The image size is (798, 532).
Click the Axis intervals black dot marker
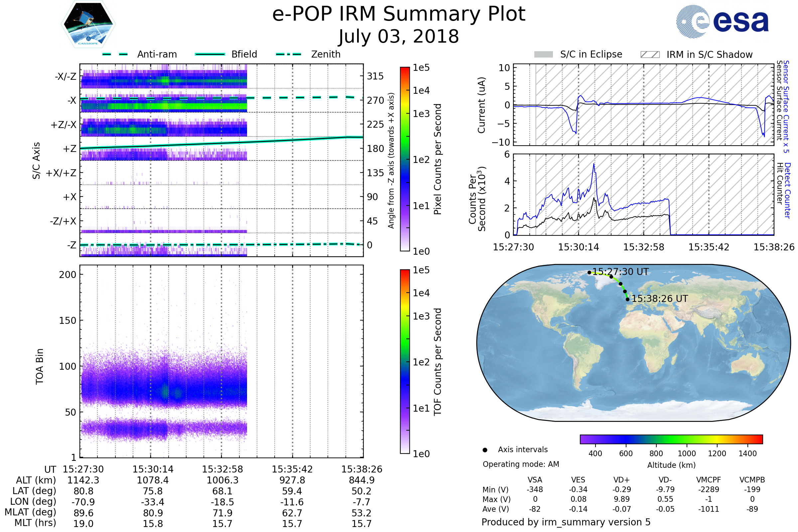click(x=485, y=450)
